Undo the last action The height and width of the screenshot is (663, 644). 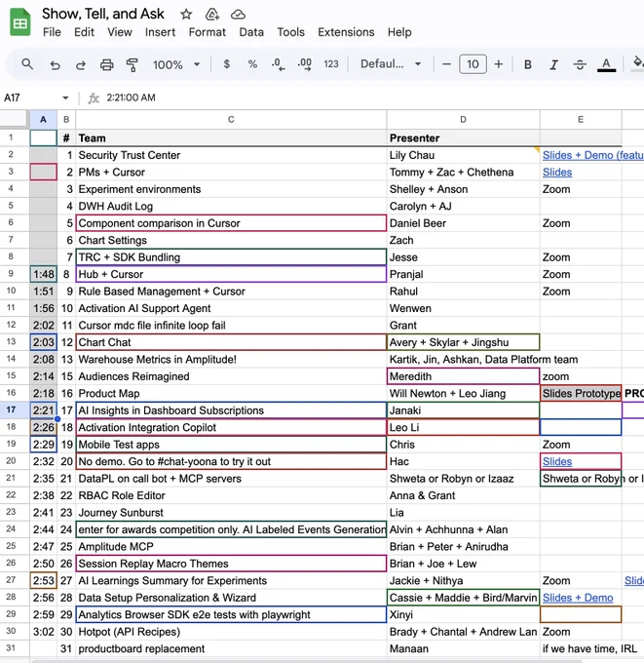(x=55, y=64)
